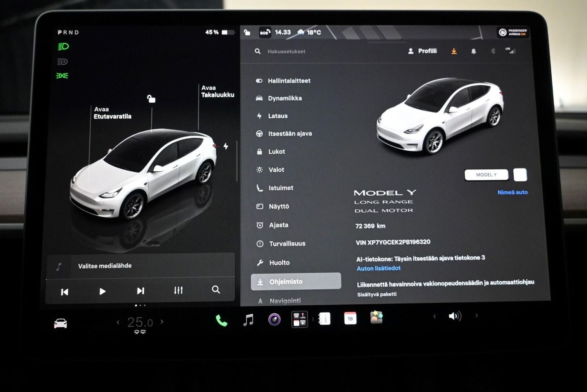Viewport: 587px width, 392px height.
Task: Open the Ajasta schedule menu
Action: pyautogui.click(x=273, y=225)
